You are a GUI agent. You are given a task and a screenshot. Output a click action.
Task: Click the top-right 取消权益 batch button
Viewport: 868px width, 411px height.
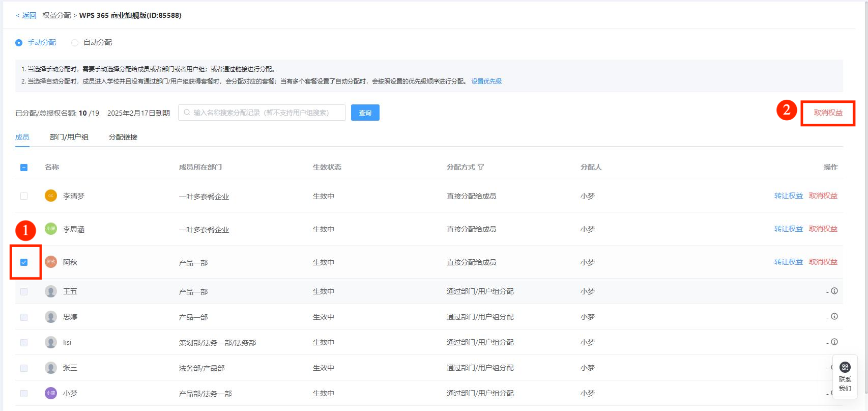coord(828,113)
